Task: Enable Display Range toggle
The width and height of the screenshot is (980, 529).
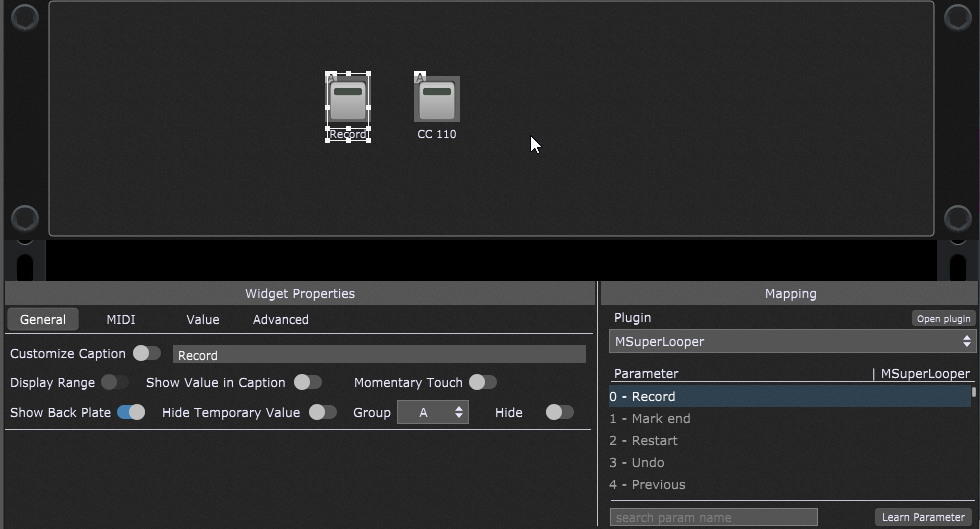Action: pyautogui.click(x=115, y=382)
